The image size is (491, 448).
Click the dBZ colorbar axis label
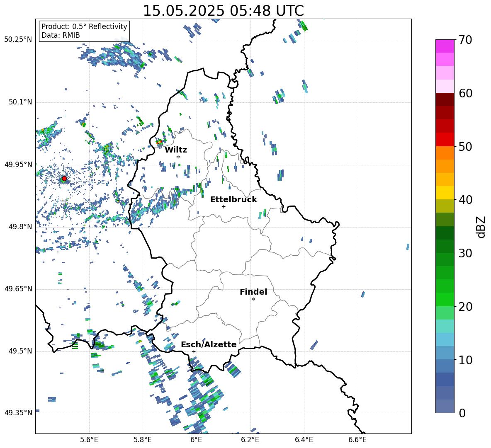(x=481, y=227)
